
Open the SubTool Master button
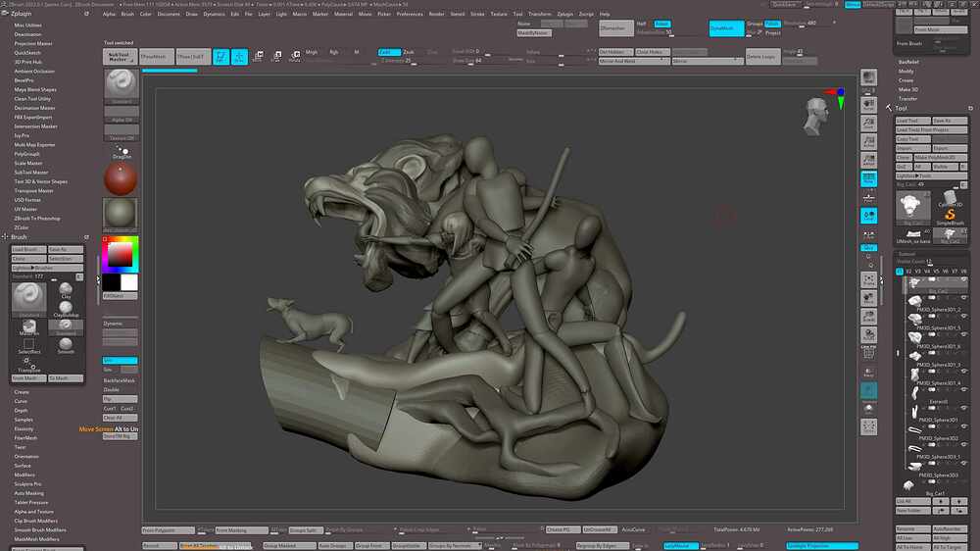click(120, 56)
